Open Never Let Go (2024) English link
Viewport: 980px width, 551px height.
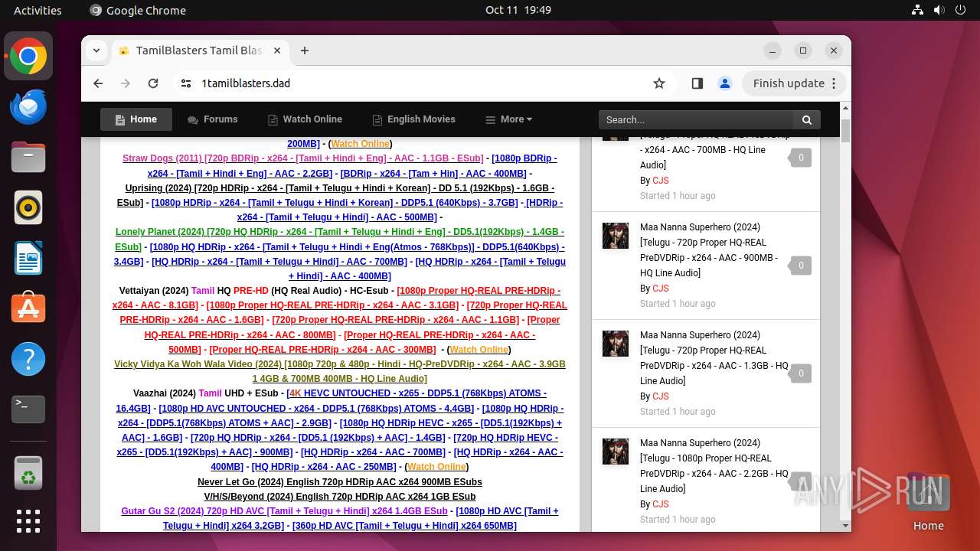click(340, 482)
